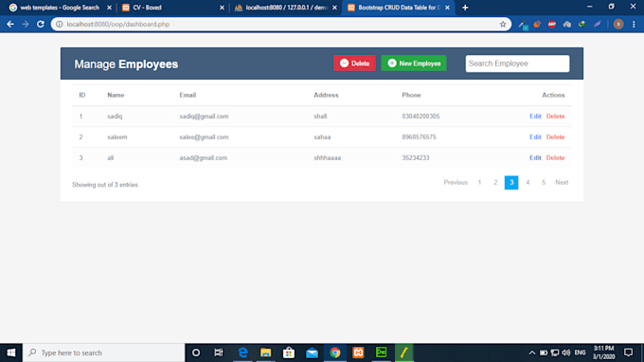Viewport: 644px width, 362px height.
Task: Click the ENG language indicator
Action: (x=580, y=353)
